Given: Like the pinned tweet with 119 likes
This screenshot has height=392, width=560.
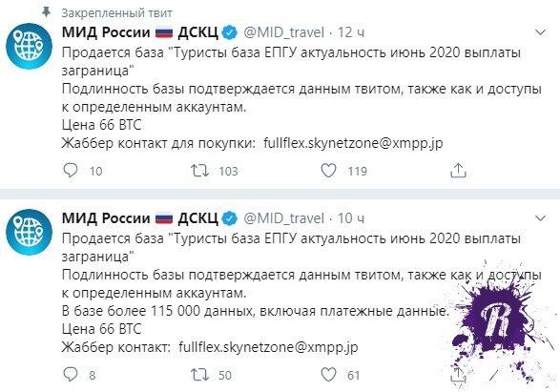Looking at the screenshot, I should (x=328, y=171).
